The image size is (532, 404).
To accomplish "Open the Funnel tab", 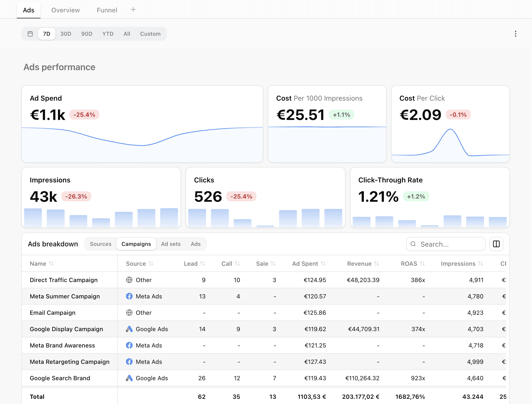I will point(107,10).
